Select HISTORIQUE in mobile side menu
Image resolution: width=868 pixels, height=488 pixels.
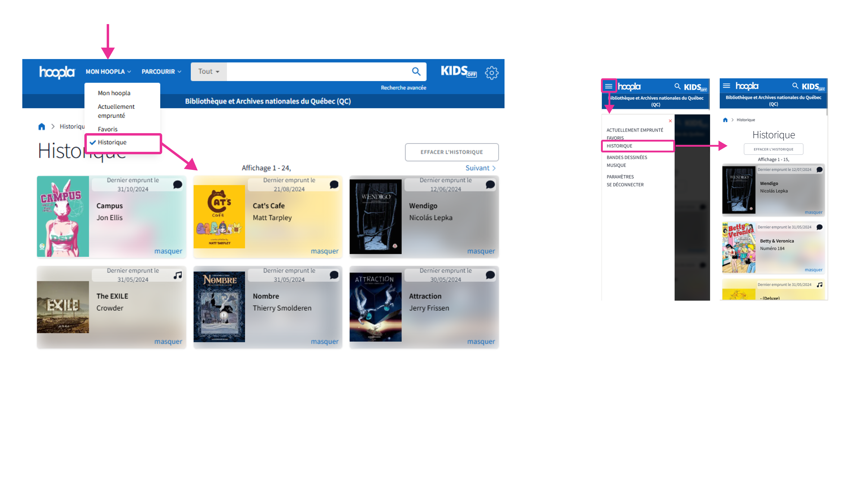619,146
